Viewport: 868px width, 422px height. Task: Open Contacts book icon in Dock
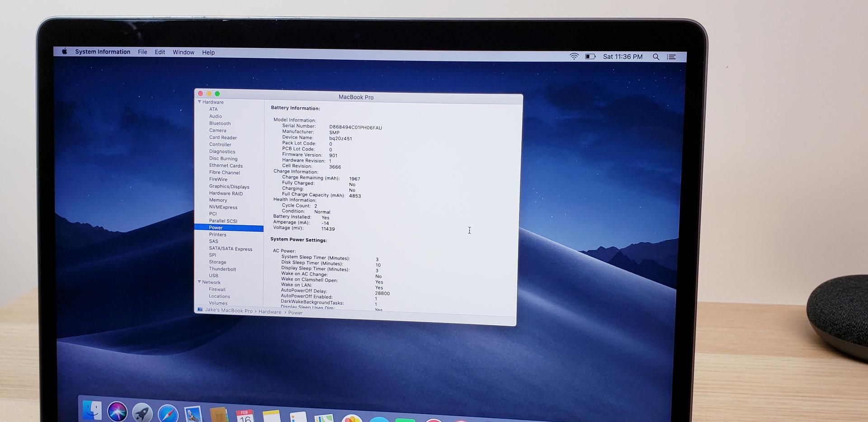[219, 415]
